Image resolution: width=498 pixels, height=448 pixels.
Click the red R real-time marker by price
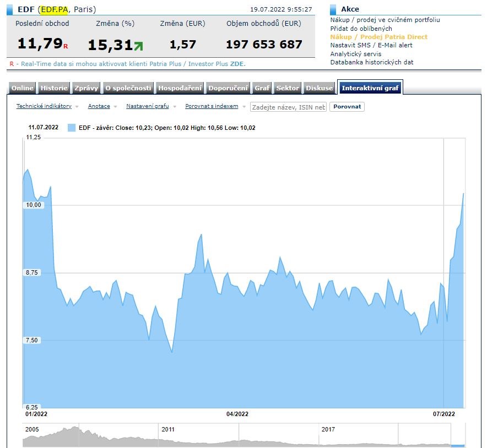point(66,47)
